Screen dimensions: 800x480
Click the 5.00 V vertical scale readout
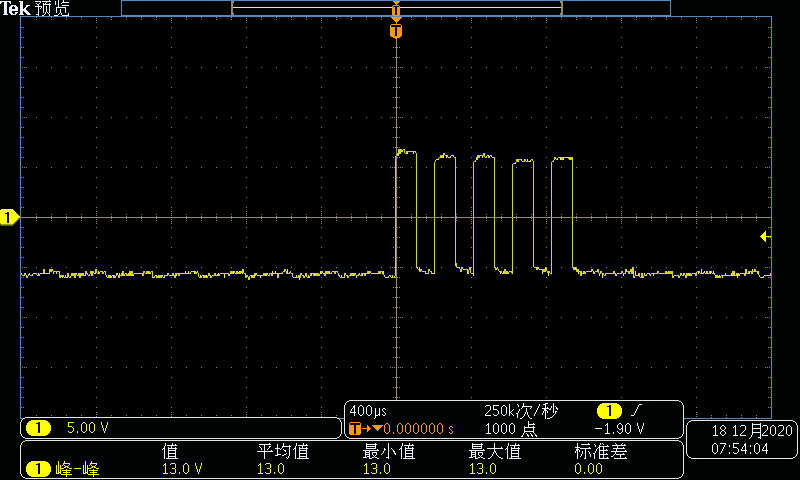tap(88, 427)
